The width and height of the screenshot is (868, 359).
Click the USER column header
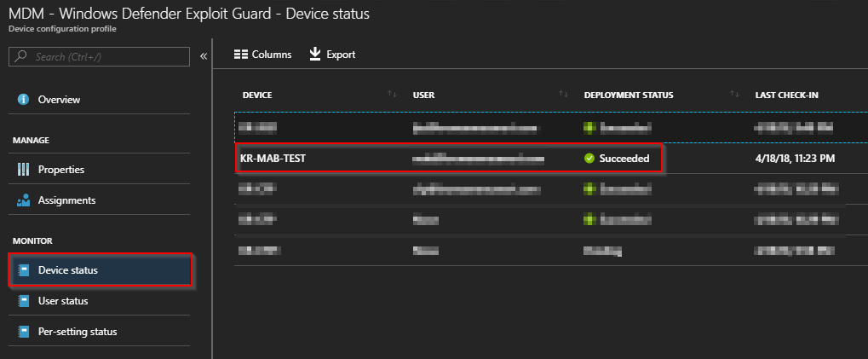(423, 96)
